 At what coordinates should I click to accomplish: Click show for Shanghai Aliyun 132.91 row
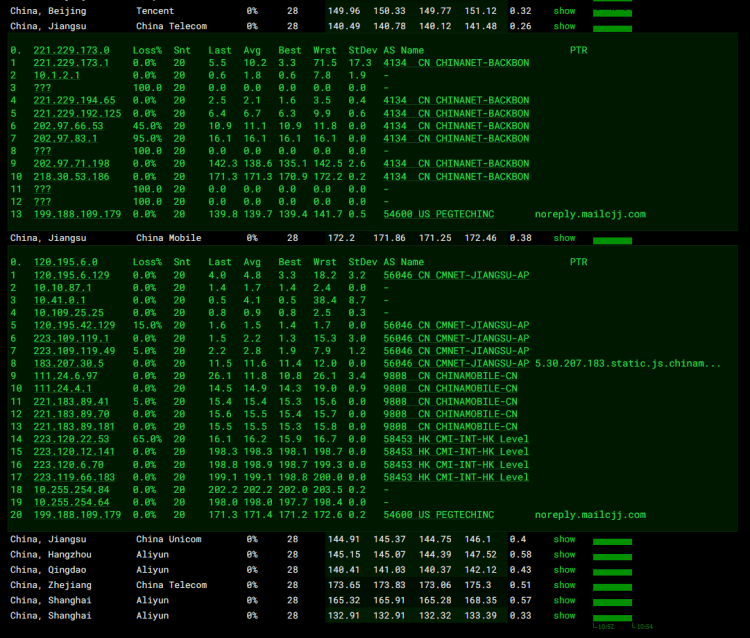[x=565, y=616]
